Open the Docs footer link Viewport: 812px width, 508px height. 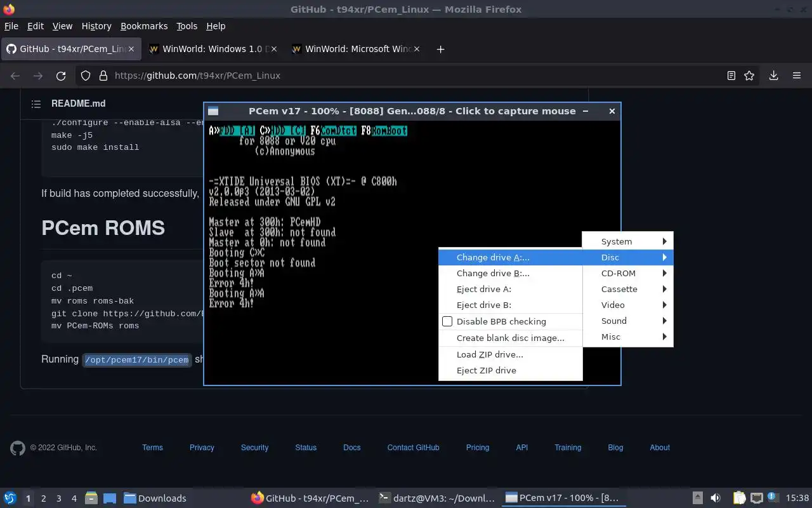click(x=352, y=448)
